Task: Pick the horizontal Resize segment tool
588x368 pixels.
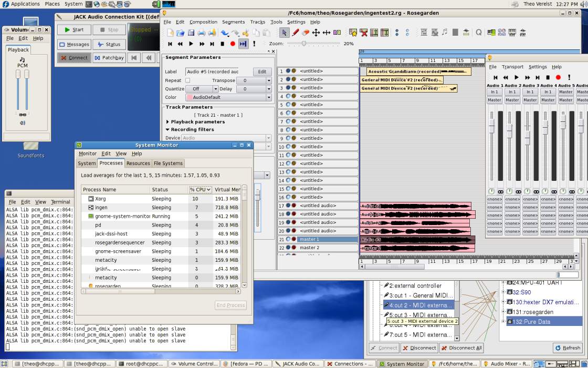Action: coord(327,33)
